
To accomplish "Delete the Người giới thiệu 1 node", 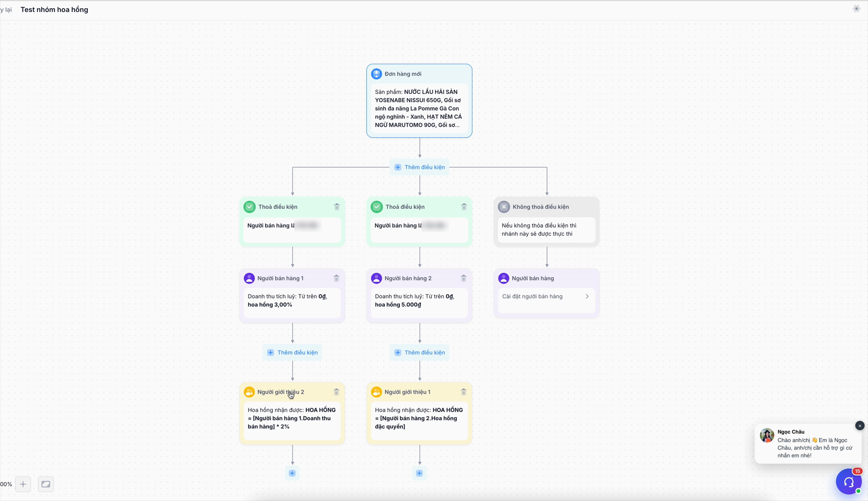I will pyautogui.click(x=463, y=392).
